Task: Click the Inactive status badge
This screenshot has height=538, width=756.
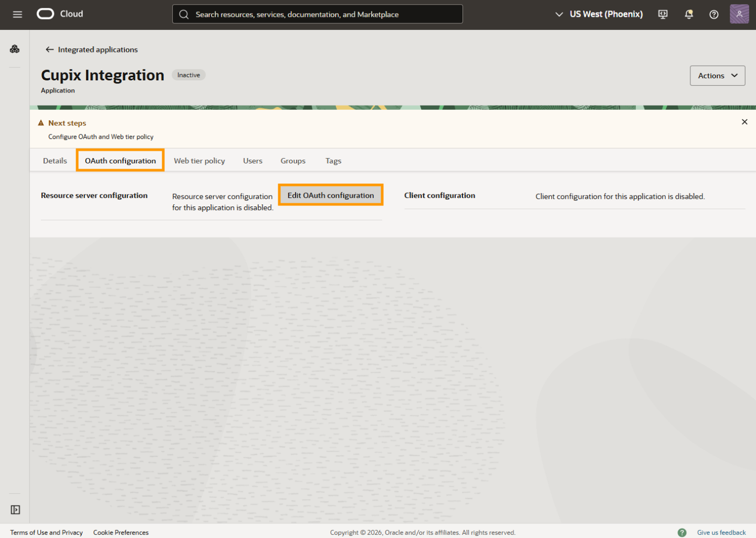Action: tap(188, 75)
